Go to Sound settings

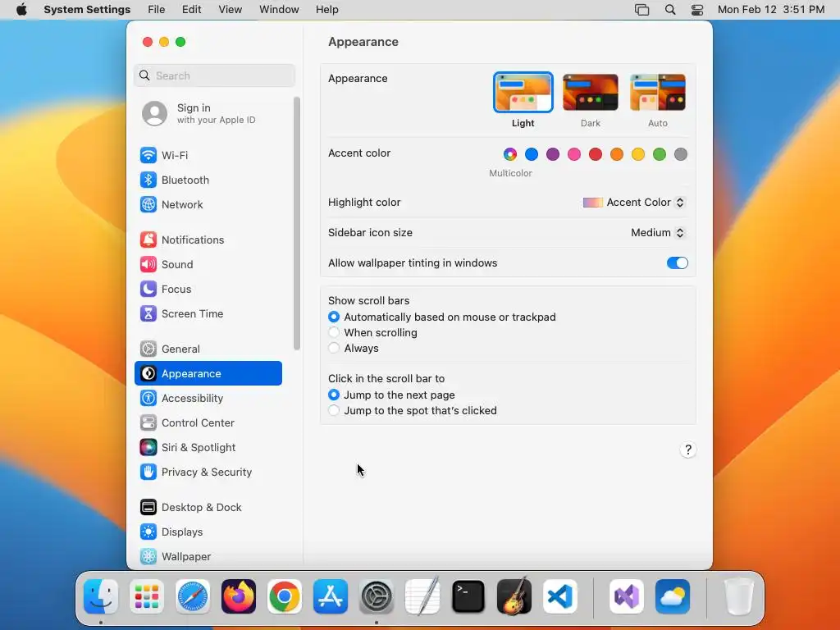coord(208,265)
